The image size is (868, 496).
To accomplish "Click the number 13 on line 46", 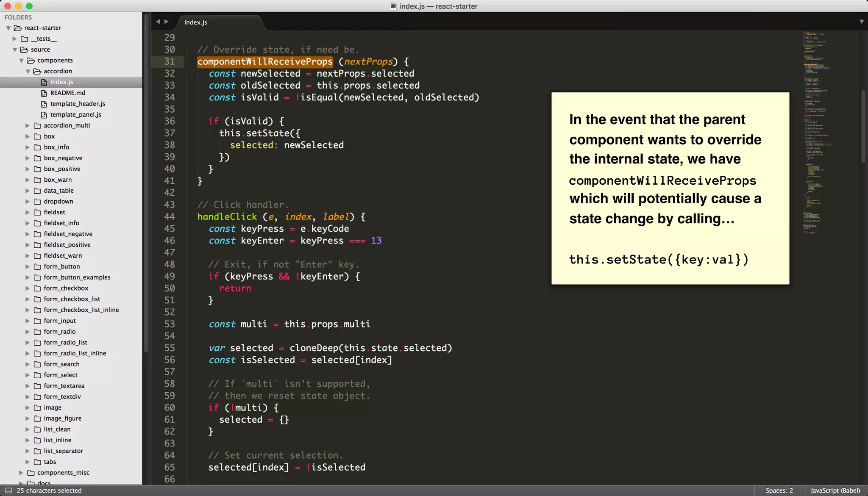I will coord(376,241).
